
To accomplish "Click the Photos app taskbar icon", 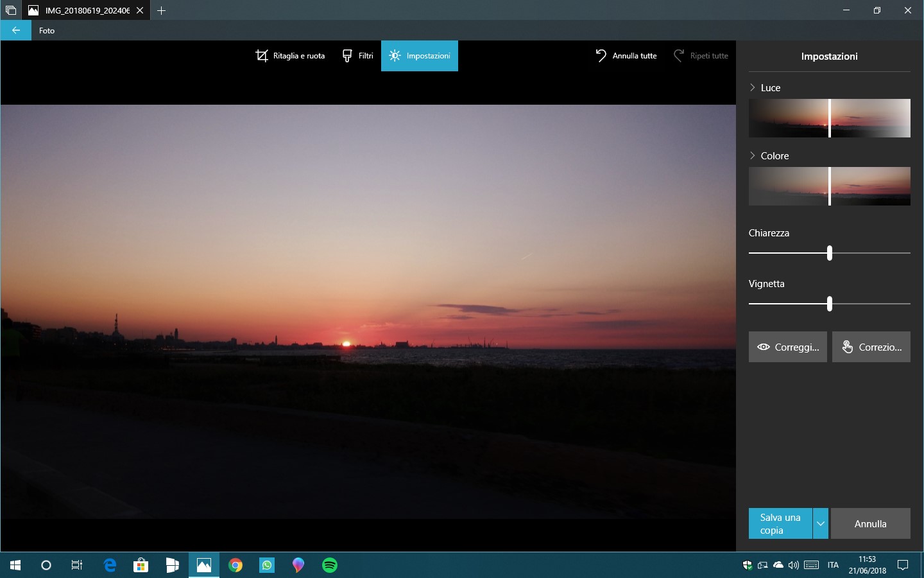I will tap(204, 565).
